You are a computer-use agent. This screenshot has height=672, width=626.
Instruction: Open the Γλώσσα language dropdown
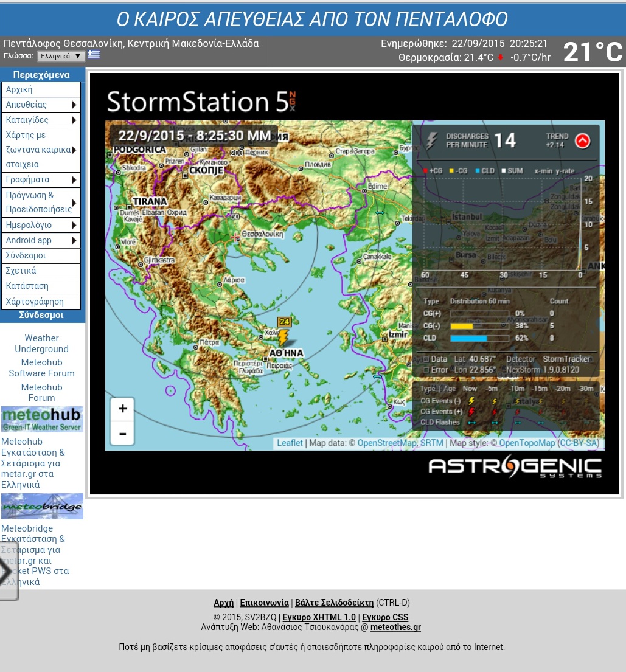pyautogui.click(x=61, y=56)
